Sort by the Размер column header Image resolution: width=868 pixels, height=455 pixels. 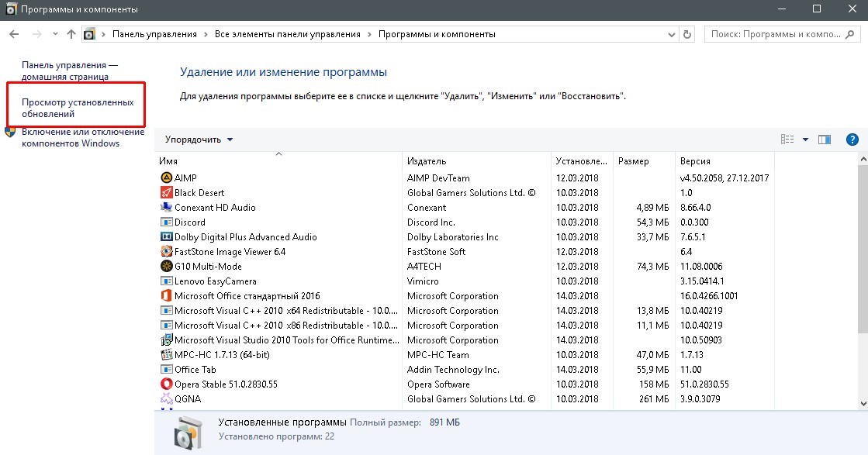pyautogui.click(x=645, y=161)
